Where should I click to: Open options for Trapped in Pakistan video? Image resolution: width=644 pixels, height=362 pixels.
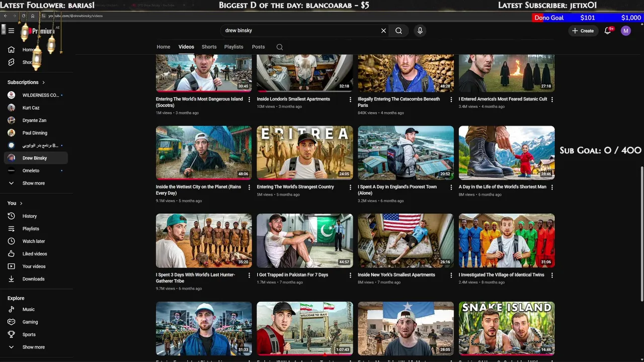pos(350,276)
